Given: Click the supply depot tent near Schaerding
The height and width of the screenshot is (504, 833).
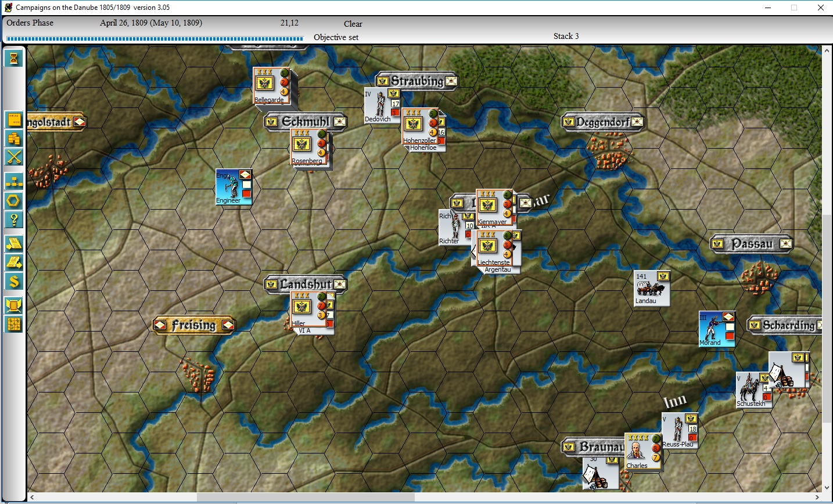Looking at the screenshot, I should click(787, 370).
